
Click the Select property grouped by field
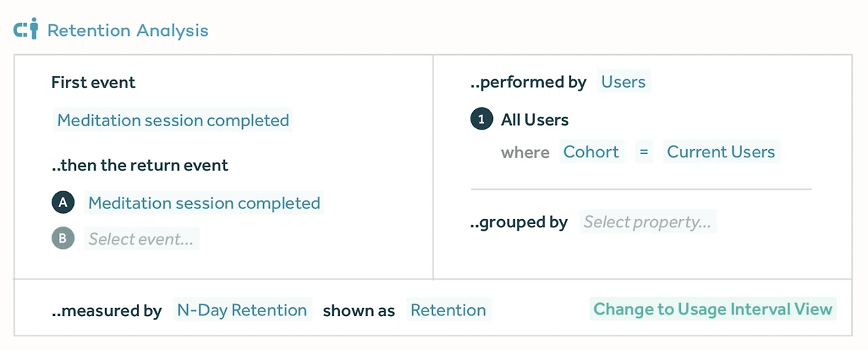tap(647, 222)
